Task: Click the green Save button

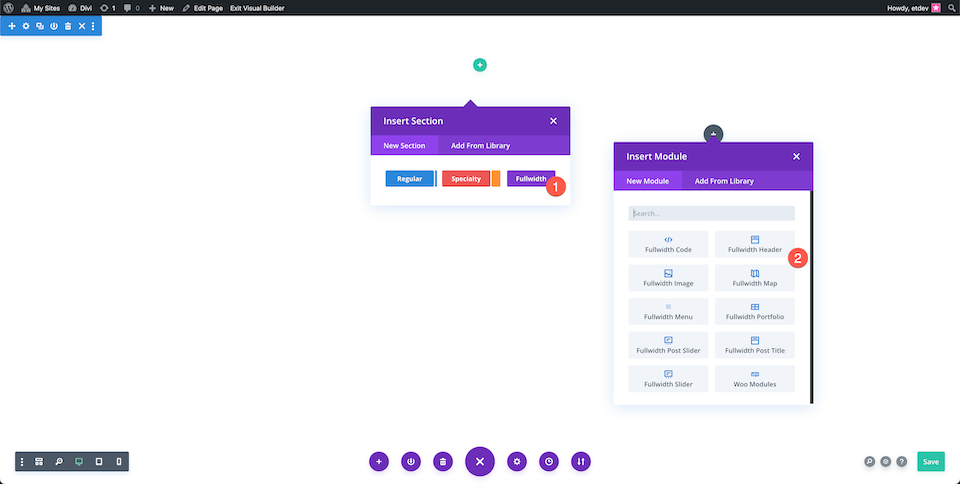Action: pos(931,461)
